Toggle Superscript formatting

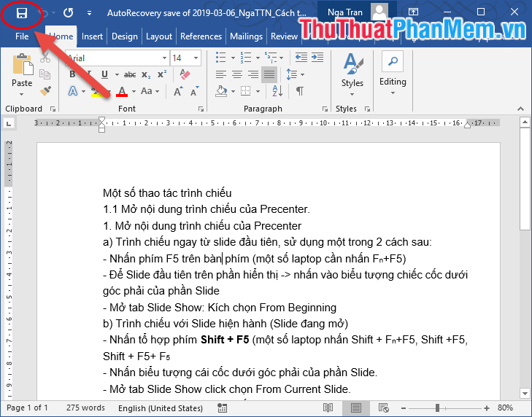(162, 74)
